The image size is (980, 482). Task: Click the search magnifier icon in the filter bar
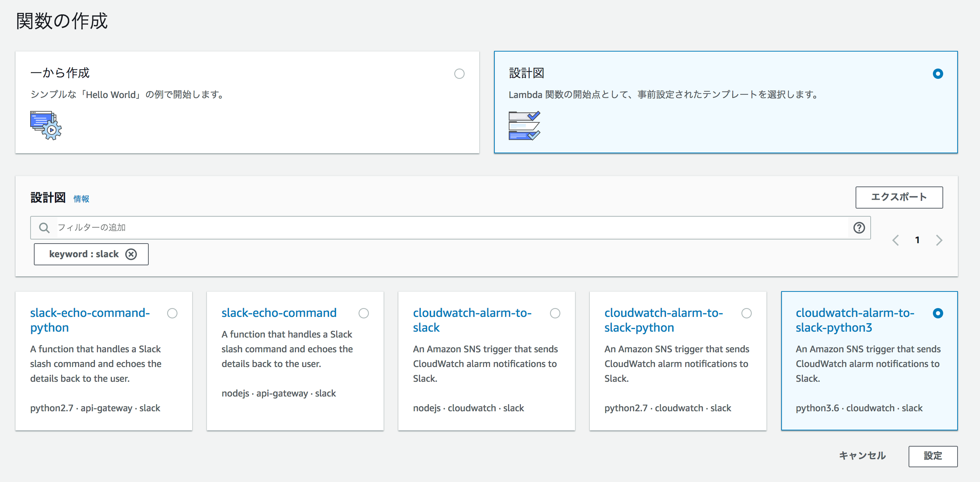[x=44, y=227]
